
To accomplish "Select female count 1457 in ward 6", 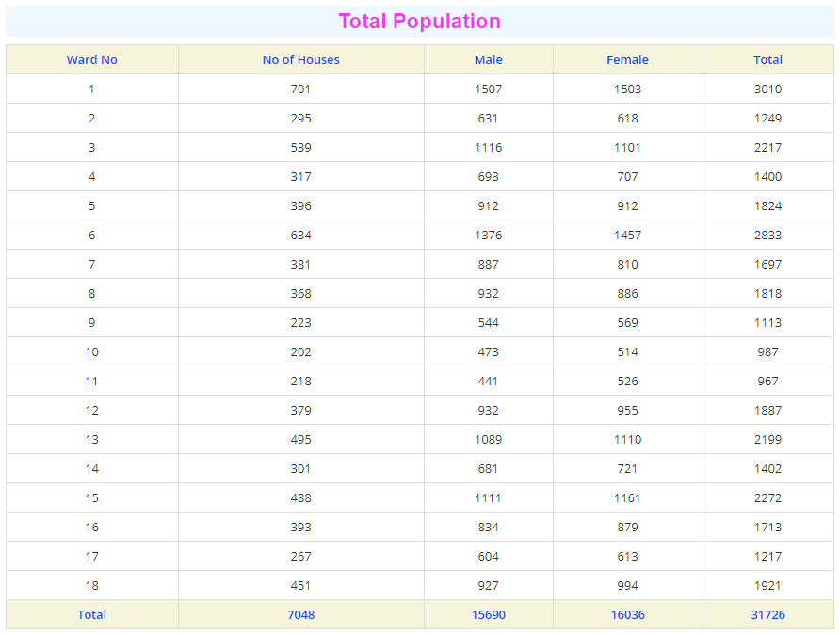I will click(627, 236).
